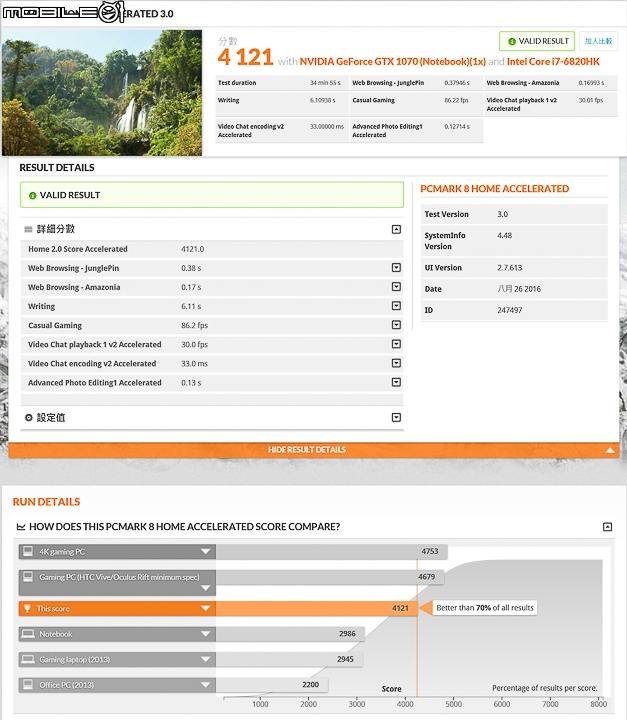Expand Video Chat encoding v2 row
This screenshot has height=720, width=627.
[396, 363]
